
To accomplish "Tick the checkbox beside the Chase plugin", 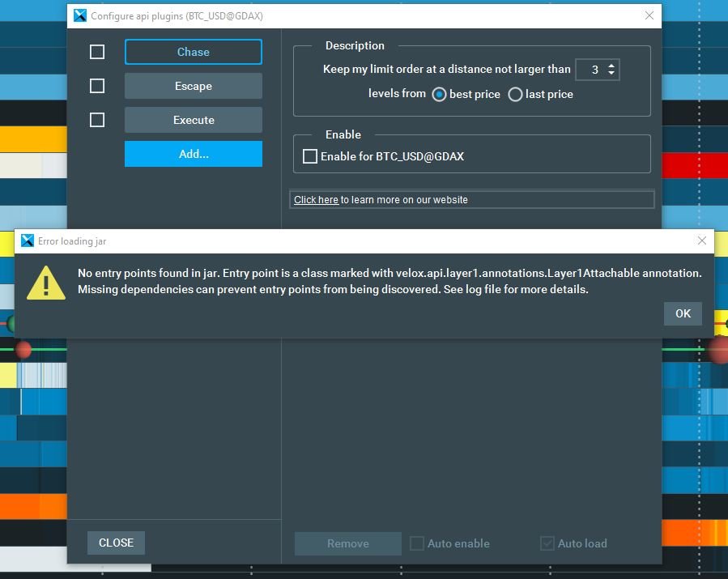I will [97, 52].
